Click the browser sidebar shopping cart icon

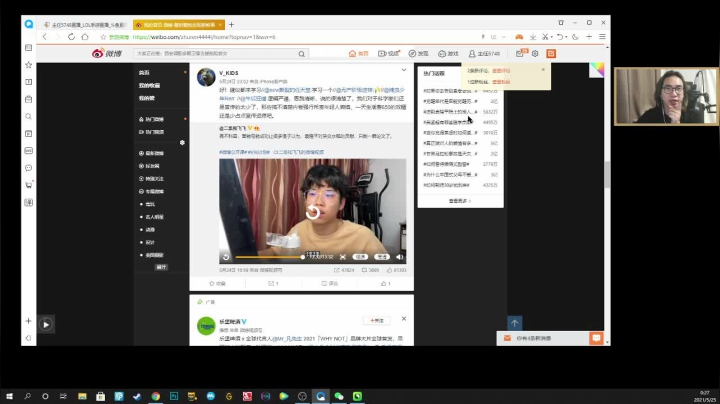point(28,185)
